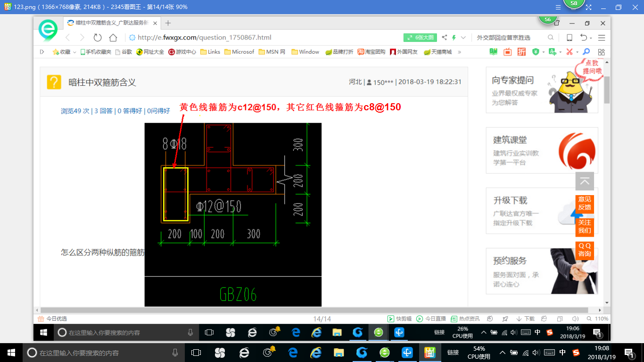Click the green shield security extension icon
Viewport: 644px width, 362px height.
(x=536, y=52)
